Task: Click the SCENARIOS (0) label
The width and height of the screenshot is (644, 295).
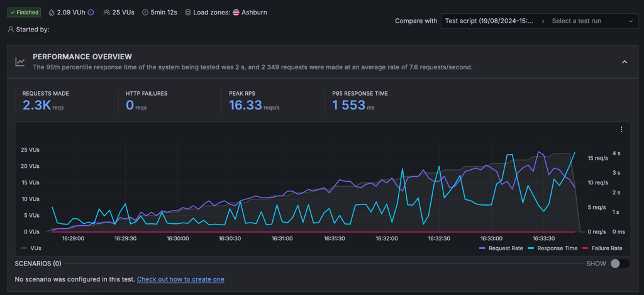Action: 38,264
